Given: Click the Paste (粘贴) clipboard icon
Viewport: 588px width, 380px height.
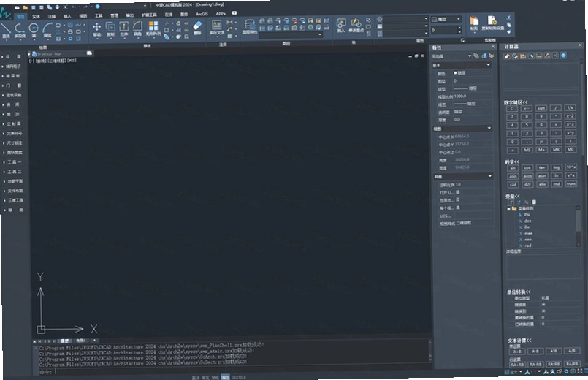Looking at the screenshot, I should coord(474,23).
